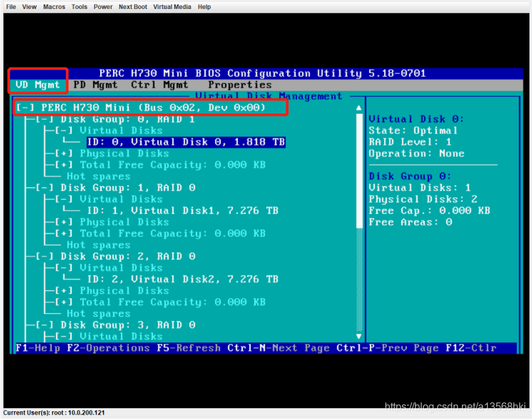Click the scrollbar up arrow
The width and height of the screenshot is (532, 419).
359,108
